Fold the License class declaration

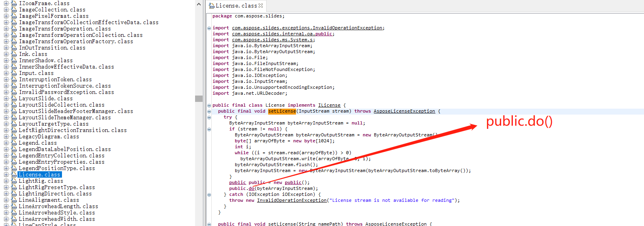(x=209, y=105)
